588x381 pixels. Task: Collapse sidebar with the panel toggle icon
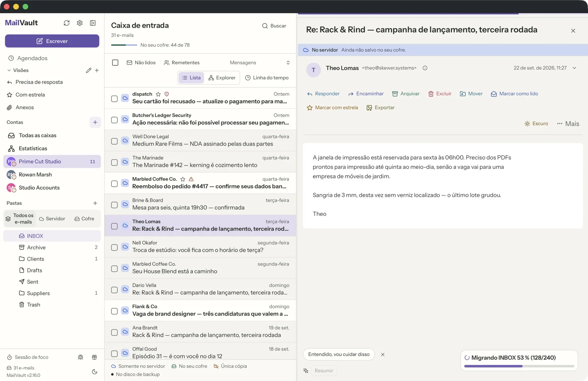[93, 23]
